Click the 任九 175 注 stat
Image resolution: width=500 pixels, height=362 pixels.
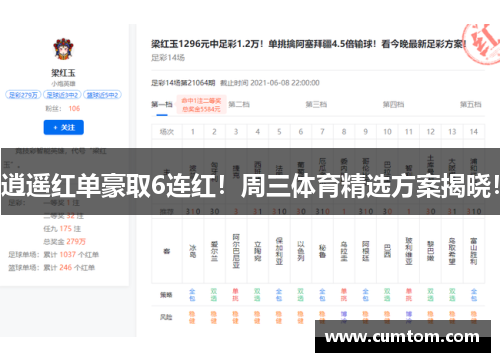tap(62, 229)
